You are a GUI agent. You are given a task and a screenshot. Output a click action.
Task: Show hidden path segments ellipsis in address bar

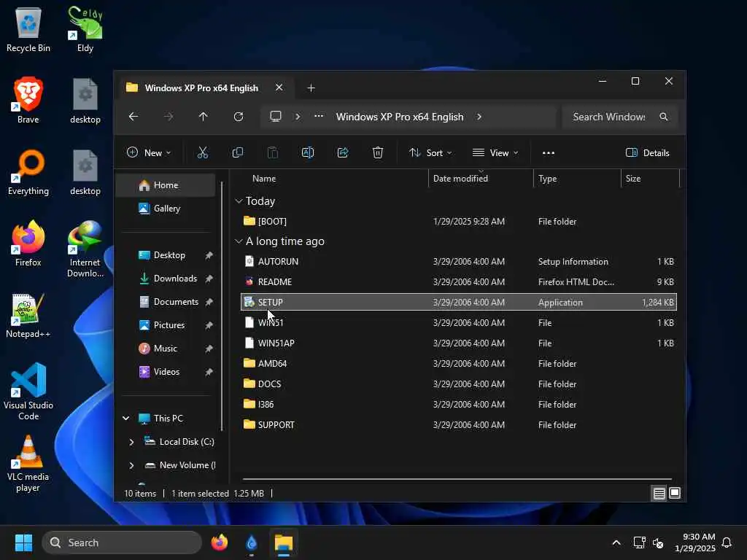point(319,116)
